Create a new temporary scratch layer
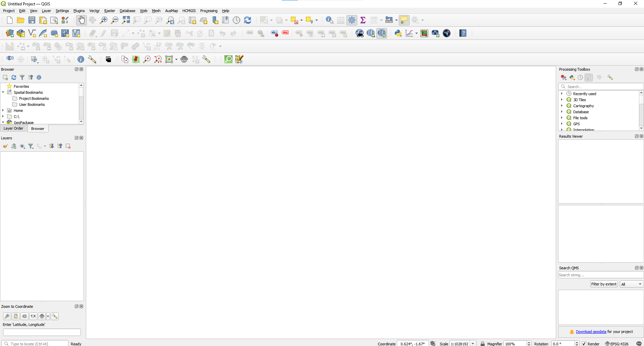The width and height of the screenshot is (644, 346). 54,33
